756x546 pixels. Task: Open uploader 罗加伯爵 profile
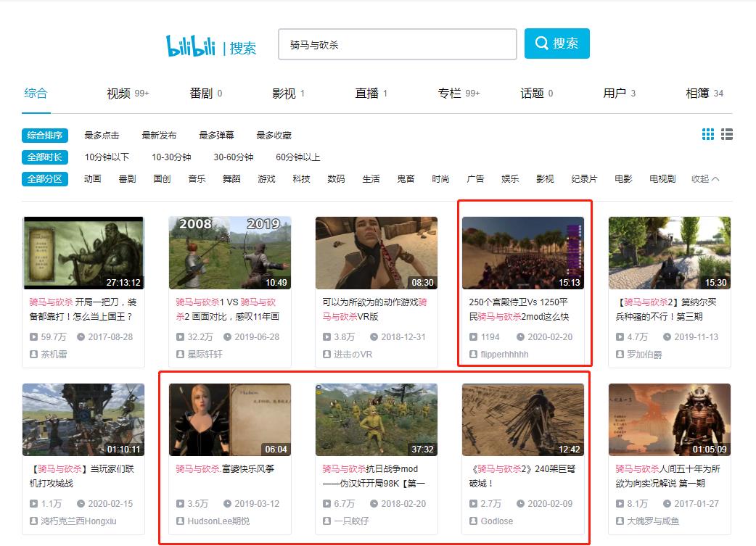tap(644, 354)
